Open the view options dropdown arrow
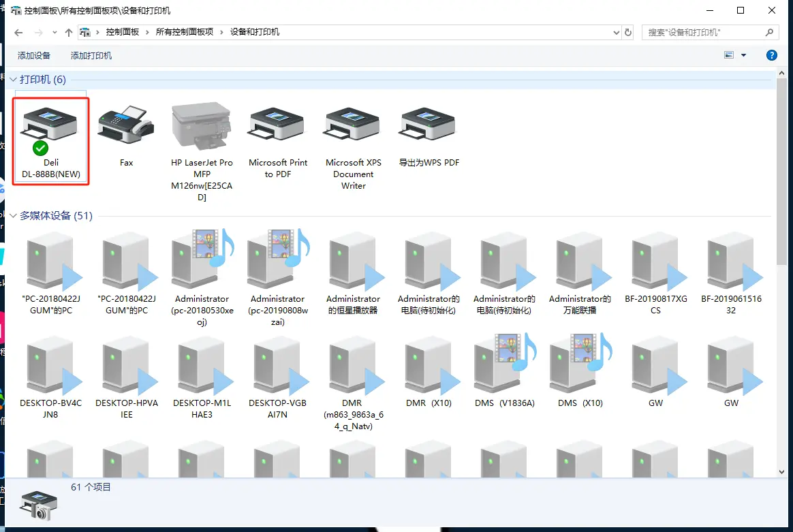 click(743, 55)
